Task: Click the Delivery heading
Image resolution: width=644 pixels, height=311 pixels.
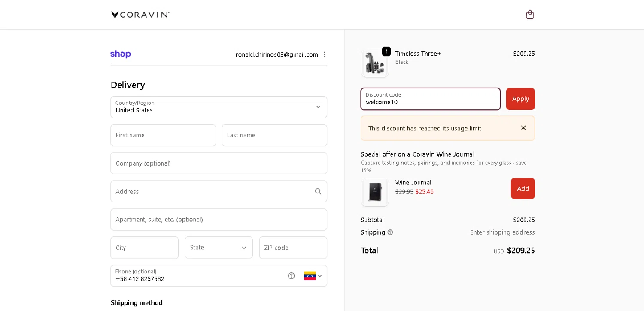Action: 128,85
